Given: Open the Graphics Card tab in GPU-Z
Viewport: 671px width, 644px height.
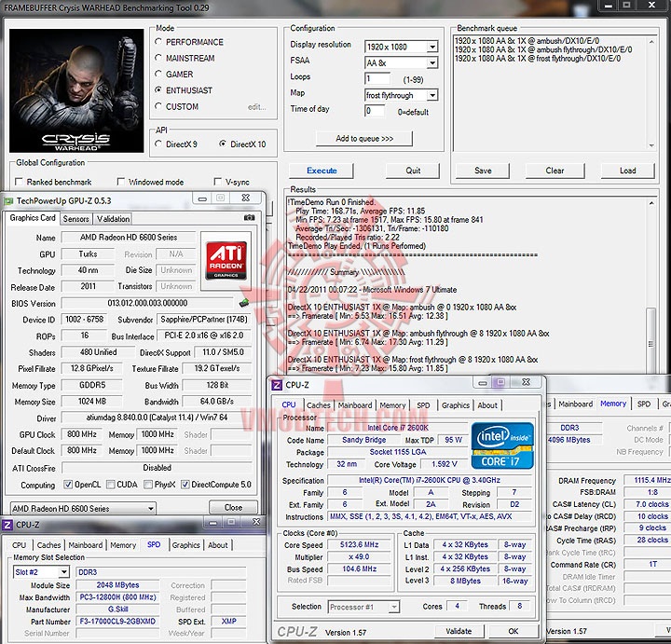Looking at the screenshot, I should click(33, 218).
